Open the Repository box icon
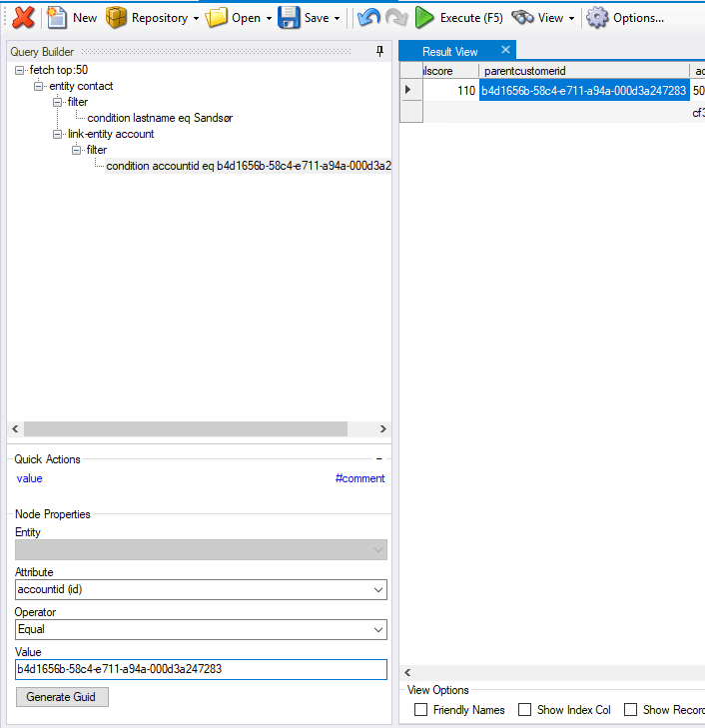705x728 pixels. [x=117, y=17]
